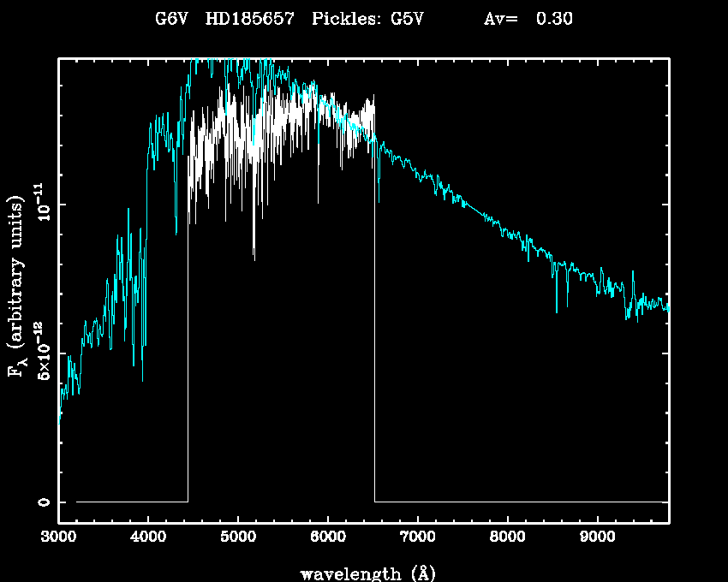Image resolution: width=728 pixels, height=582 pixels.
Task: Click the deepest white absorption line near 5200 Å
Action: click(x=254, y=255)
